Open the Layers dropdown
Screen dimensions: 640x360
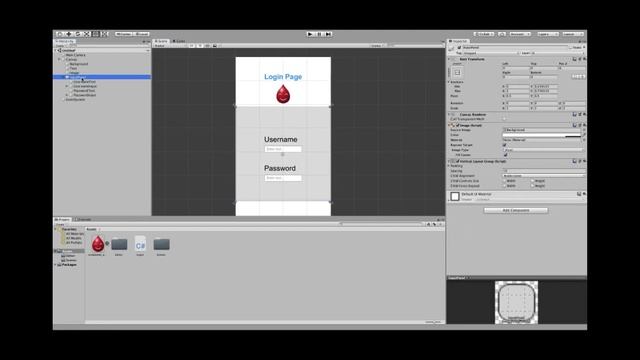point(547,34)
